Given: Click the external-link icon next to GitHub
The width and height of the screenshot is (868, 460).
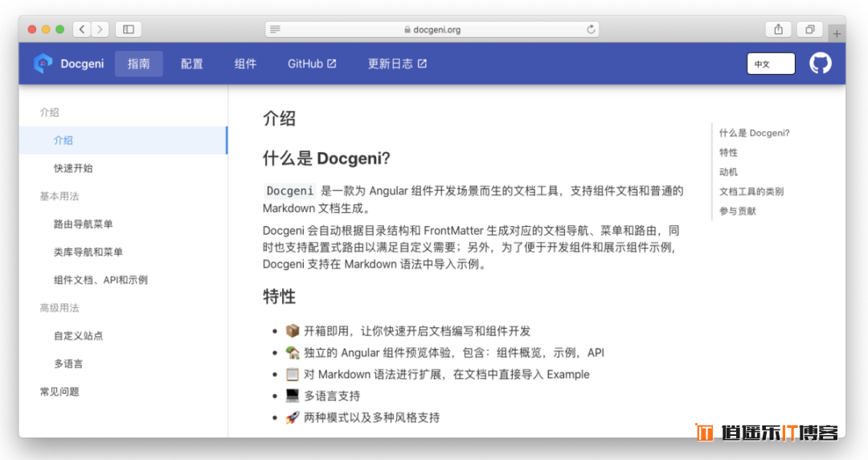Looking at the screenshot, I should [332, 64].
